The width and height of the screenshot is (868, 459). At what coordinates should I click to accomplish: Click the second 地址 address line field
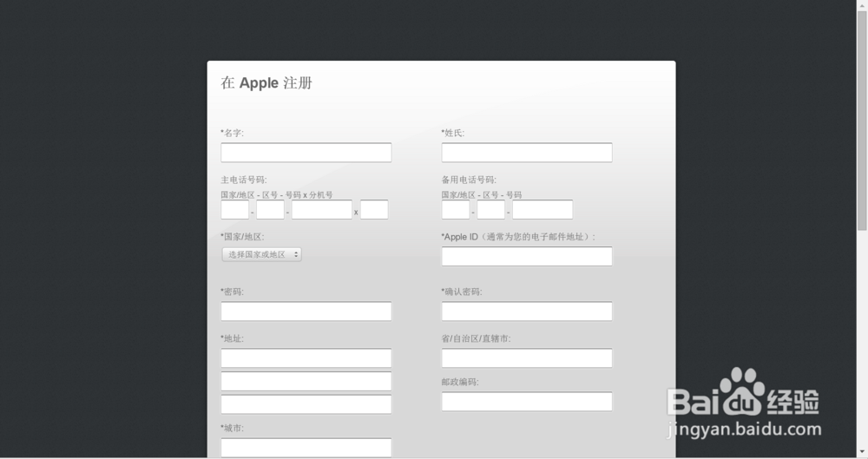pos(306,382)
